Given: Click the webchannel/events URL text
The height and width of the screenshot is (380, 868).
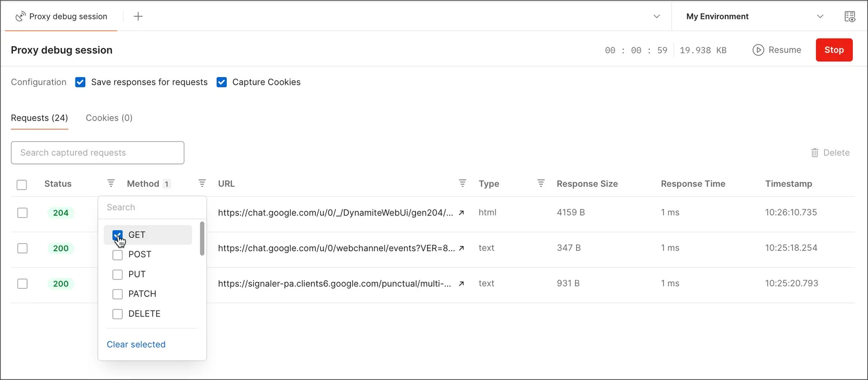Looking at the screenshot, I should tap(336, 248).
